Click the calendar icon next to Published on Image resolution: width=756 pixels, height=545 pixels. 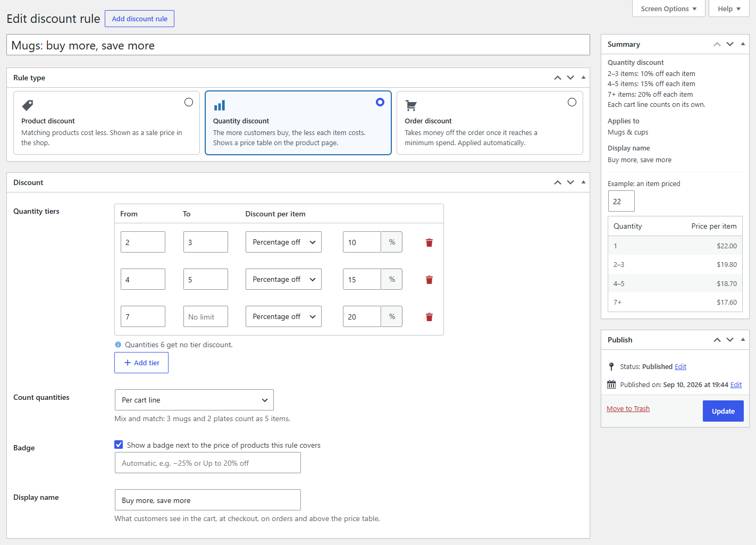pyautogui.click(x=611, y=384)
